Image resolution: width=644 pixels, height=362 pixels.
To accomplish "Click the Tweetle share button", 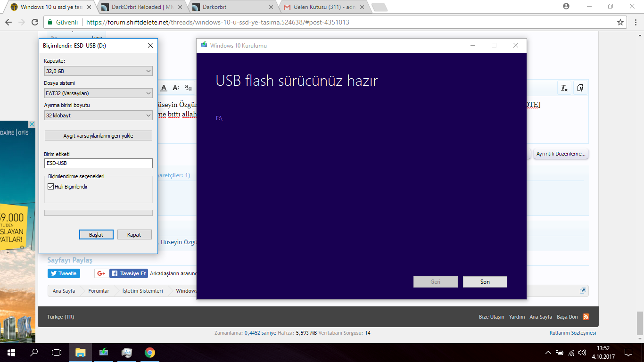I will (64, 273).
